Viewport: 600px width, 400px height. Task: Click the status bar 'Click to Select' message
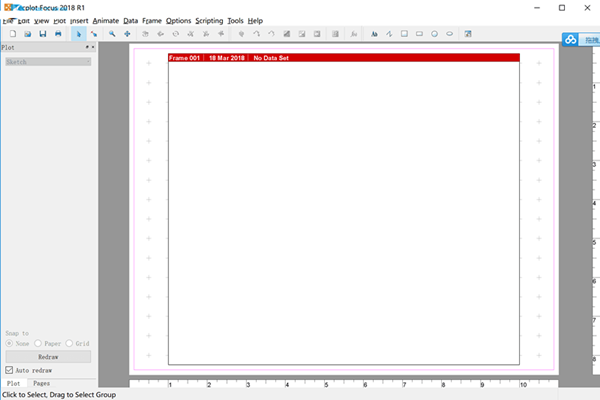point(59,395)
